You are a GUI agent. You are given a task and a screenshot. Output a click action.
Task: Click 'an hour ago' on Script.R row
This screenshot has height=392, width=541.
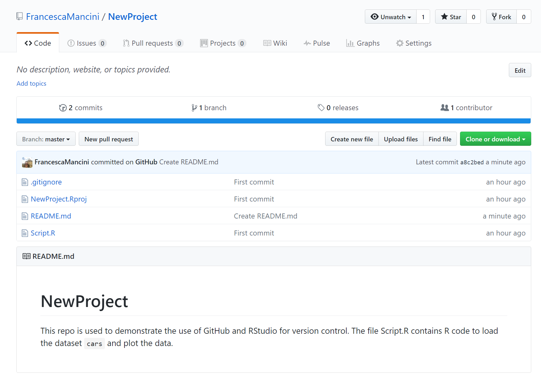point(506,233)
